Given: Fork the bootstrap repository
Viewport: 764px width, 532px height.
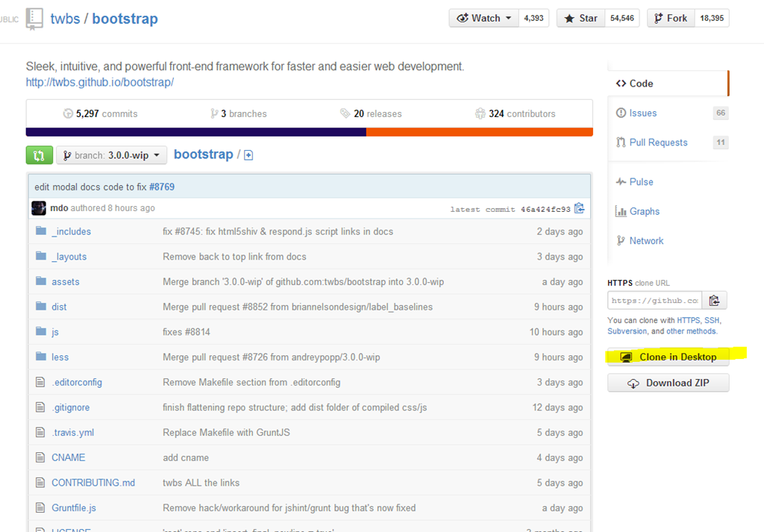Looking at the screenshot, I should pos(671,18).
